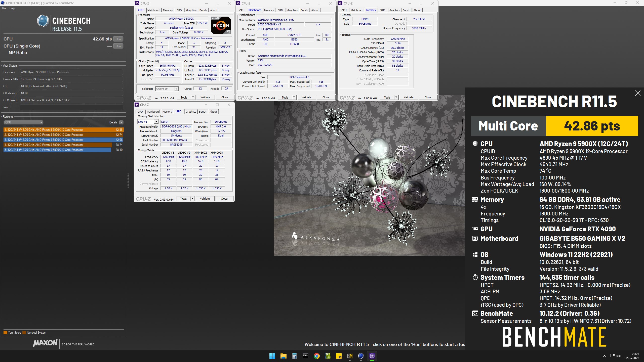This screenshot has width=644, height=362.
Task: Expand Tools dropdown arrow in CPU tab window
Action: [x=193, y=97]
